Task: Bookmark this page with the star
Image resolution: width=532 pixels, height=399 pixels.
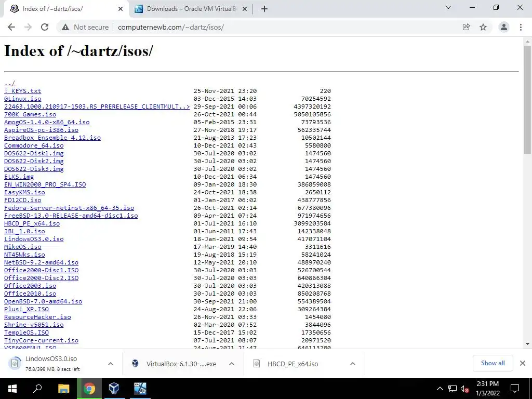Action: 483,27
